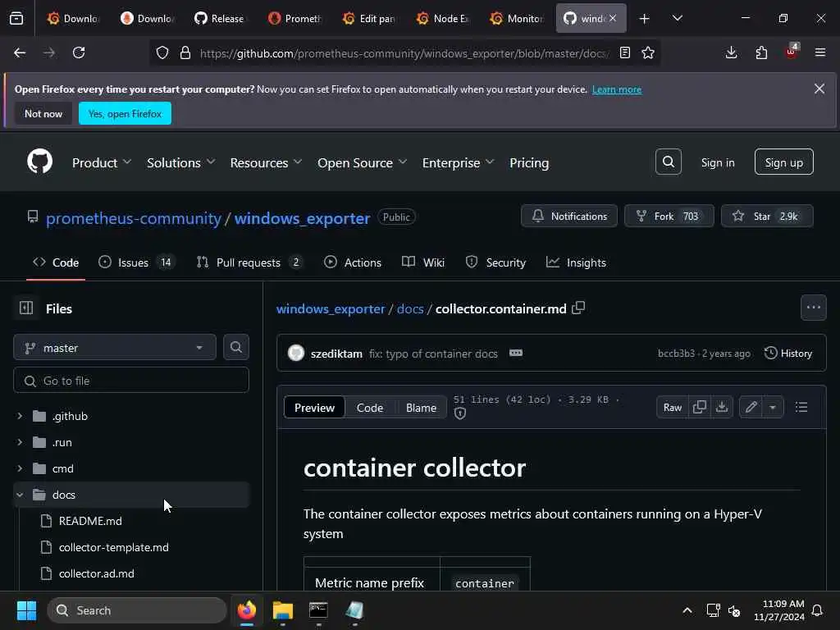
Task: Bookmark this page star icon
Action: click(x=648, y=52)
